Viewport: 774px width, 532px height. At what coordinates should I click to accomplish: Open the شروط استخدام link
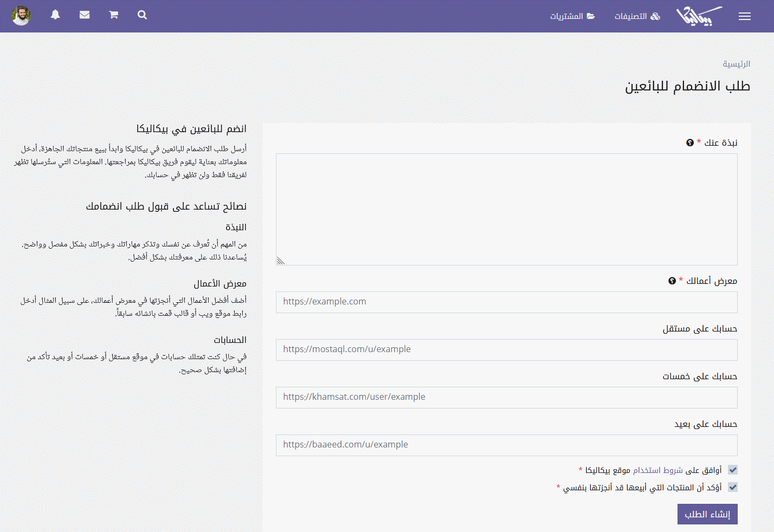click(657, 470)
